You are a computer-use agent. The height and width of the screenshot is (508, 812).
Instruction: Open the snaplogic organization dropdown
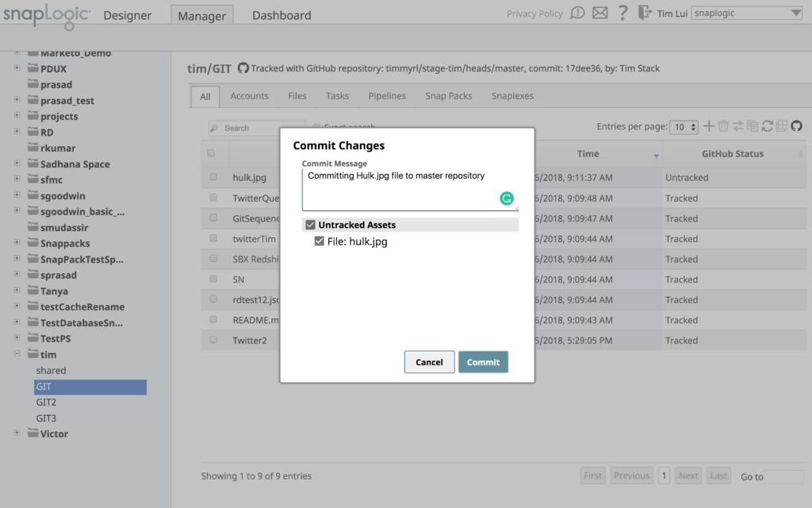[745, 13]
